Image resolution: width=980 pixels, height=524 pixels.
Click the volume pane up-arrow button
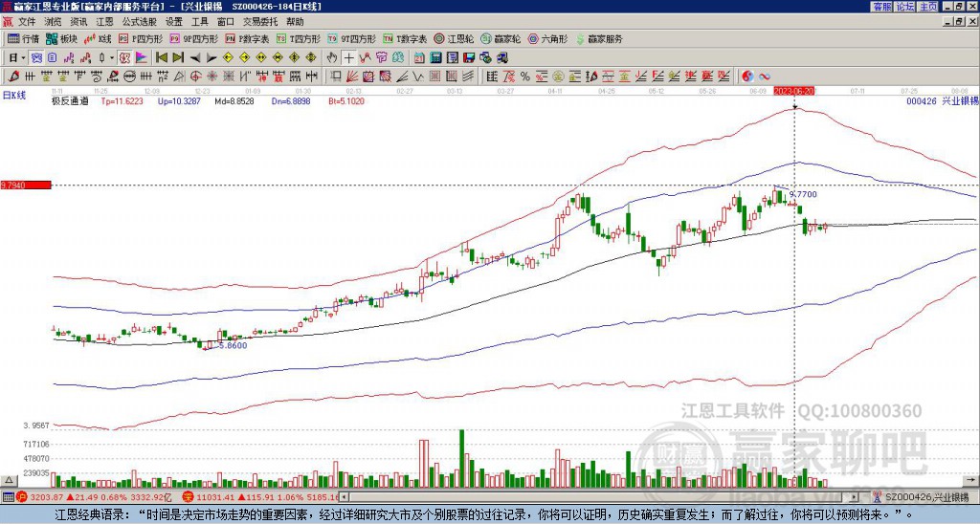click(x=9, y=481)
